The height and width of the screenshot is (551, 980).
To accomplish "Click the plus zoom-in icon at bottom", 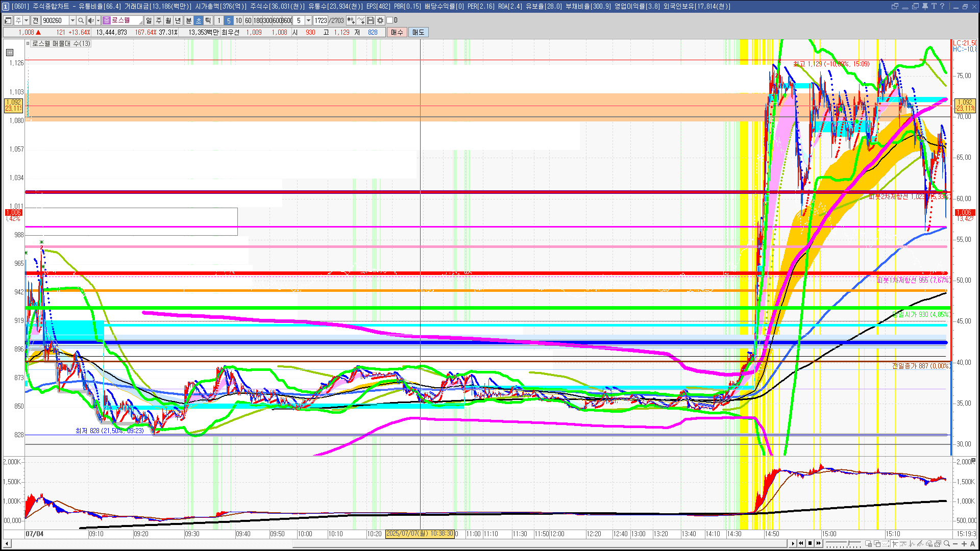I will (964, 544).
